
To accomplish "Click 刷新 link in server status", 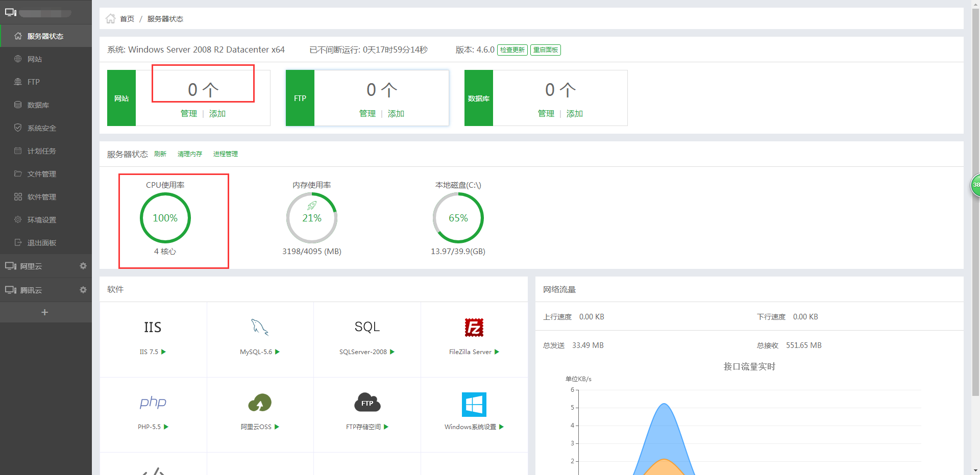I will click(x=160, y=154).
